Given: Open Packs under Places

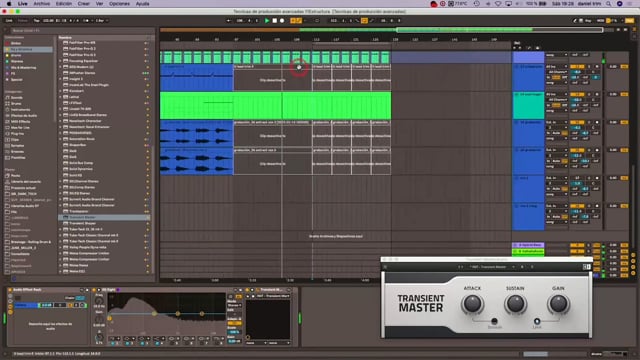Looking at the screenshot, I should pyautogui.click(x=16, y=176).
